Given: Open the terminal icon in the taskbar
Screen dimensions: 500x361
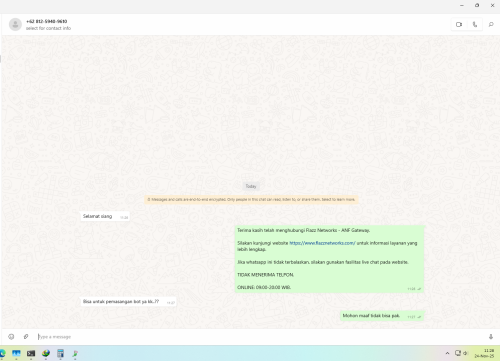Looking at the screenshot, I should tap(31, 353).
